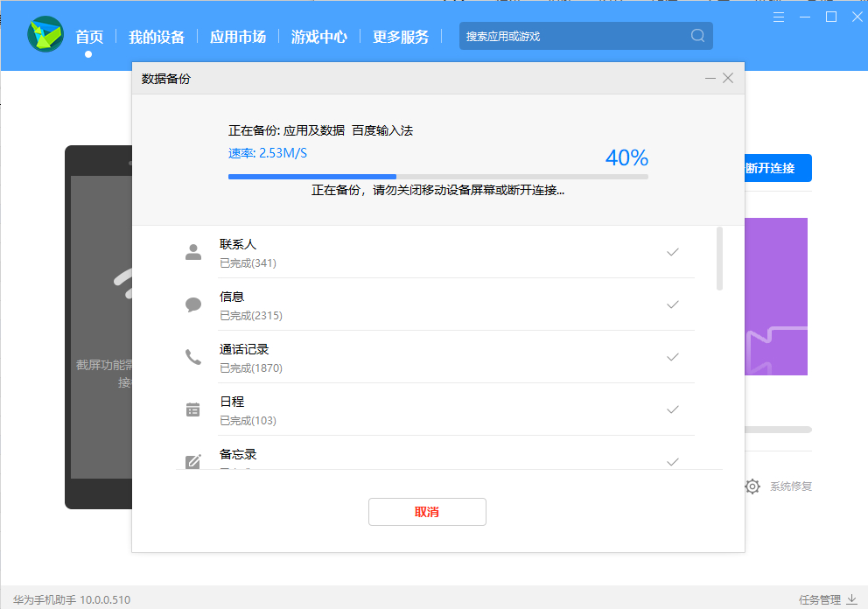Click the 任务管理 download arrow icon
The image size is (868, 609).
tap(851, 599)
